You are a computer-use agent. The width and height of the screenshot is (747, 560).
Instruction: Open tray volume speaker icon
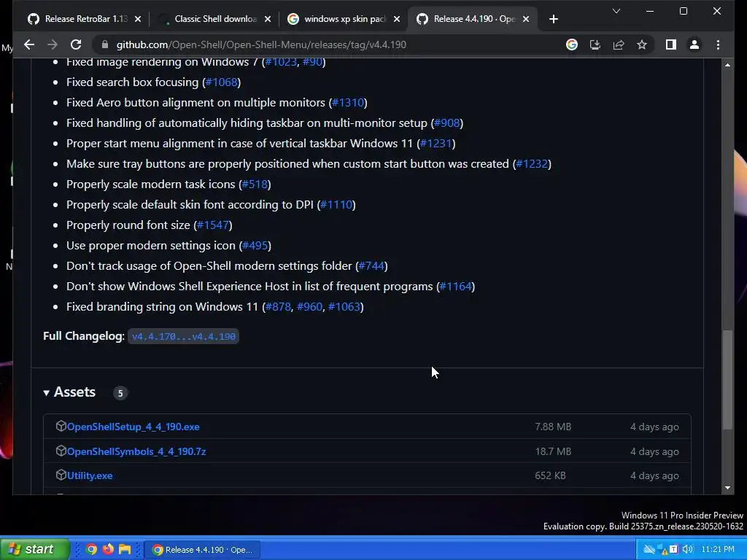click(x=687, y=550)
